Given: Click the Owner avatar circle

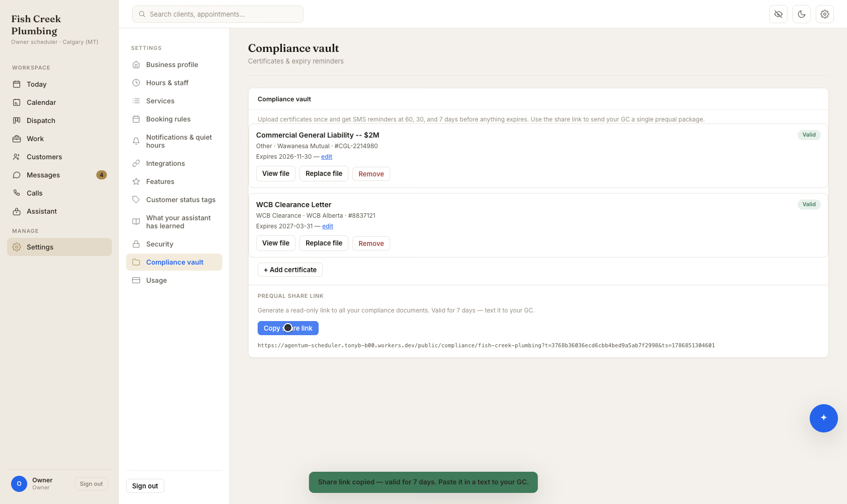Looking at the screenshot, I should tap(19, 484).
